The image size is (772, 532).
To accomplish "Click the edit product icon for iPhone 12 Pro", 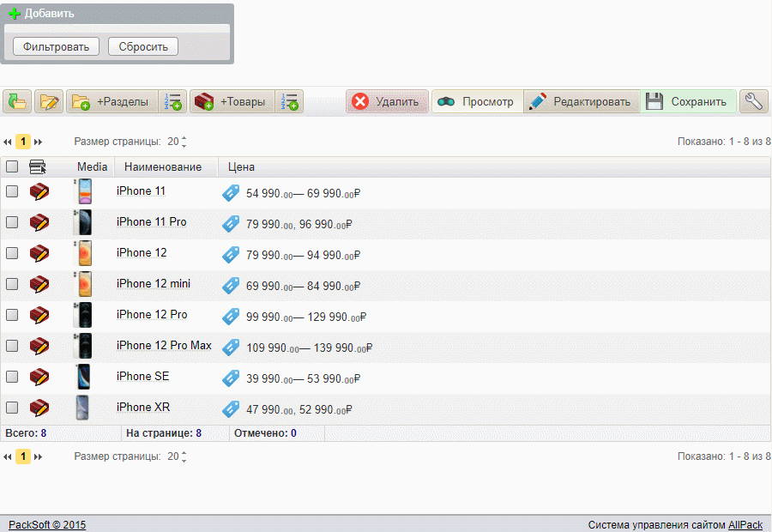I will click(x=39, y=315).
